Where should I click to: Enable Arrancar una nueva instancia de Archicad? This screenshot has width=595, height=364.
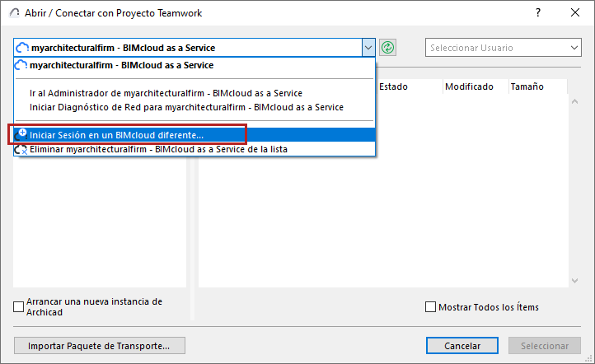pos(19,307)
